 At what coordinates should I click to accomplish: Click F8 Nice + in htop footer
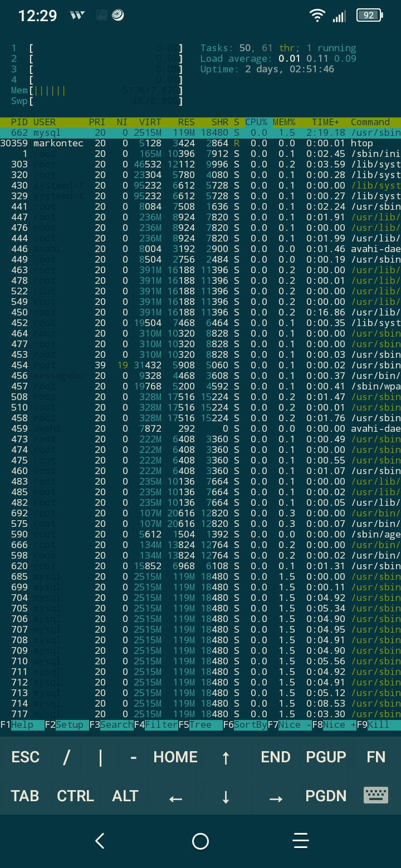(x=334, y=725)
